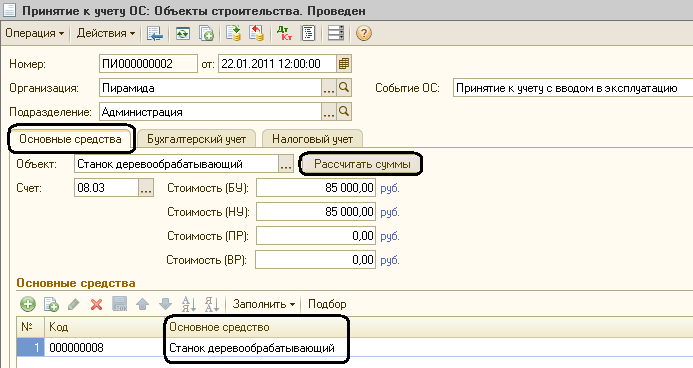Click руб. link beside Стоимость (БУ)

(390, 188)
